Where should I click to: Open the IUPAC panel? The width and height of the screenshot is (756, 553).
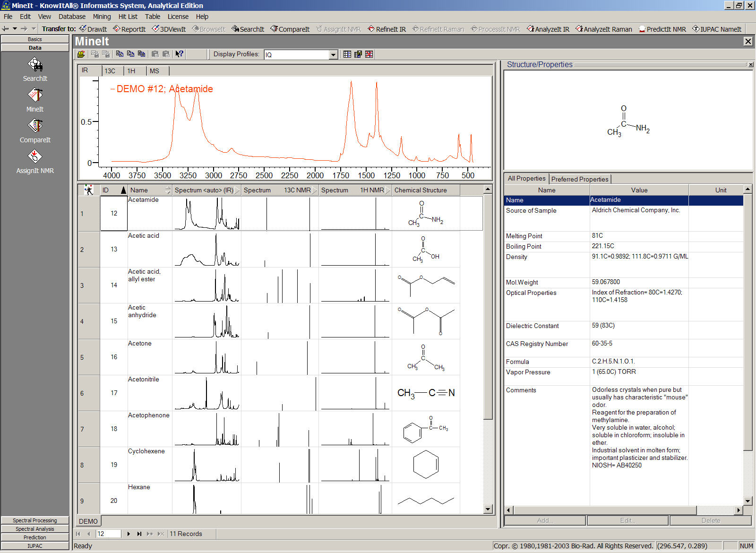point(35,546)
